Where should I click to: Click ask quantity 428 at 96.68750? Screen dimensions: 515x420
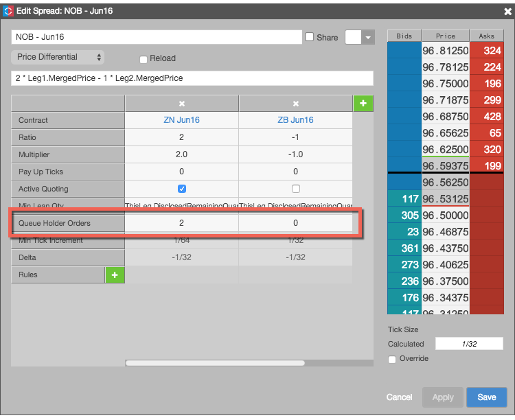tap(487, 116)
